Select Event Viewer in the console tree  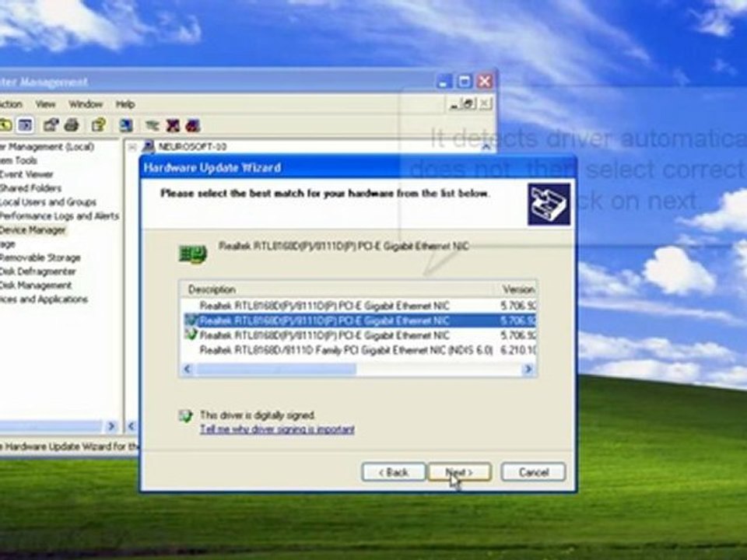coord(26,174)
